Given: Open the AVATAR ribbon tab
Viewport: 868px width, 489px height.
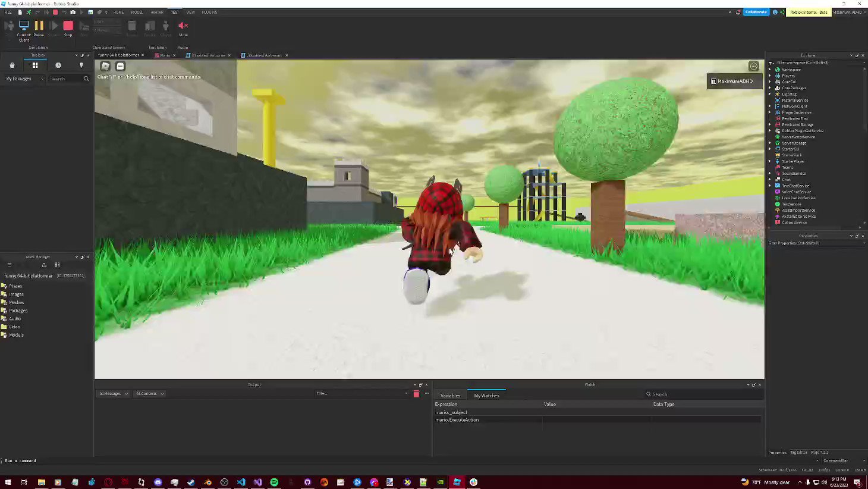Looking at the screenshot, I should [157, 12].
